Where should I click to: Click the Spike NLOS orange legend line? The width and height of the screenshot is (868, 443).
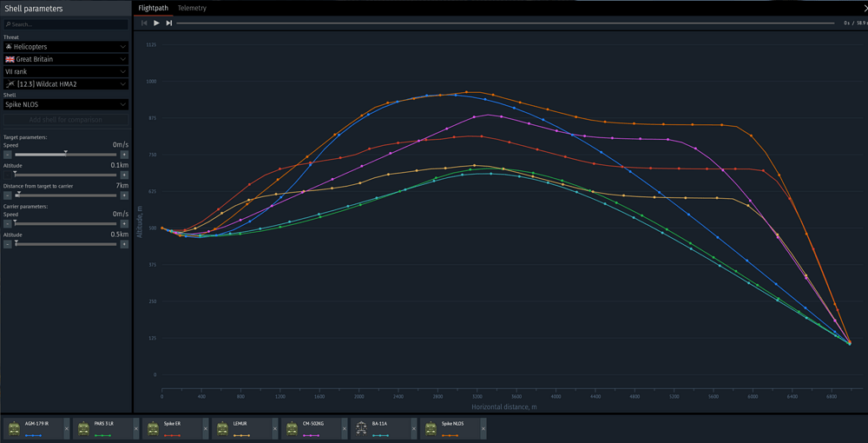click(450, 435)
